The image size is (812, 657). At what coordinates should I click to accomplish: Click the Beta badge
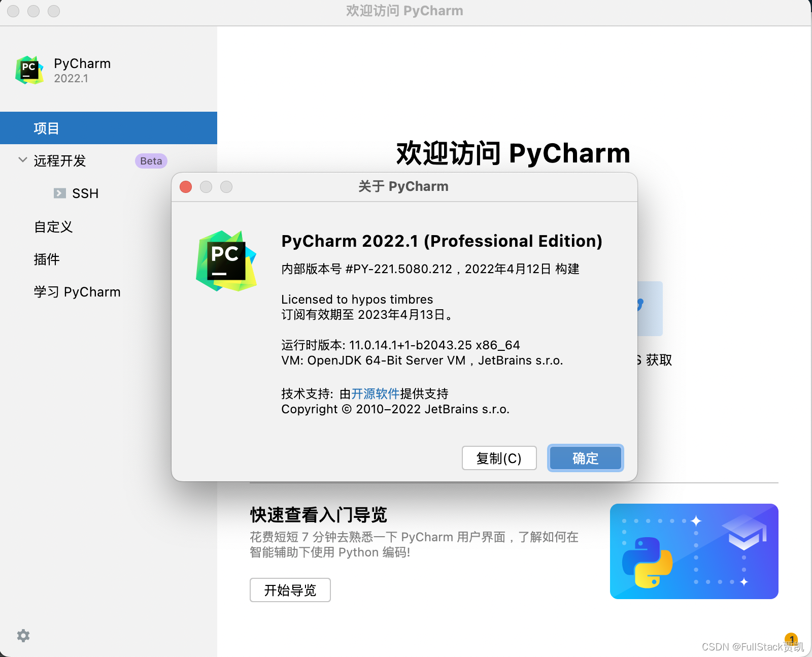click(x=151, y=161)
